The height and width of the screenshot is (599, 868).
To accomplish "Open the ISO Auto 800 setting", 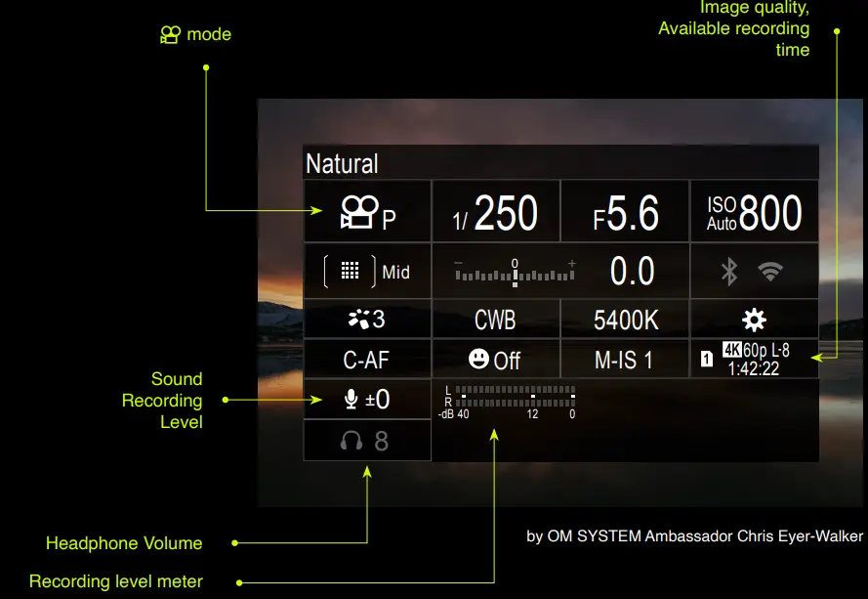I will (754, 211).
